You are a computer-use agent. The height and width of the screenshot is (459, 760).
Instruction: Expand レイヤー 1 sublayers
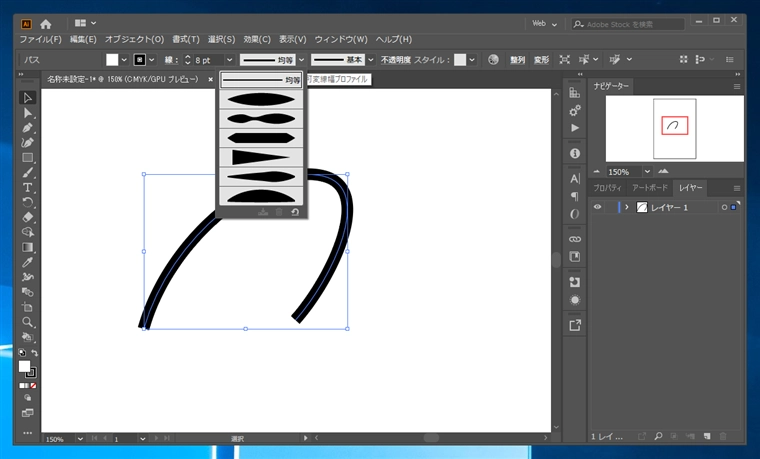tap(627, 207)
